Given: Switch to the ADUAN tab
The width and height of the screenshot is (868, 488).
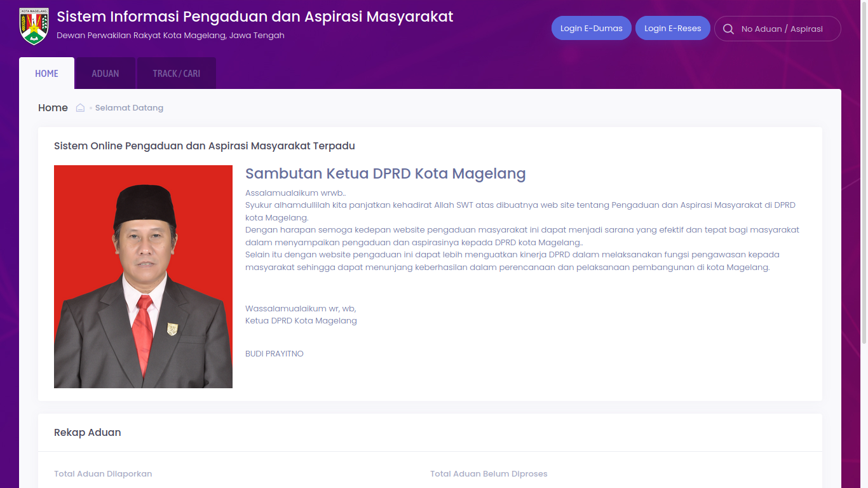Looking at the screenshot, I should point(105,73).
